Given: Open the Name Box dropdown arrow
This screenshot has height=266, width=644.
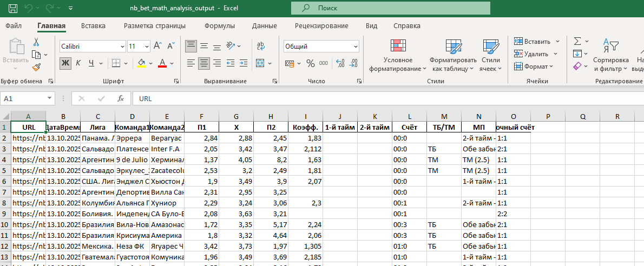Looking at the screenshot, I should coord(50,99).
